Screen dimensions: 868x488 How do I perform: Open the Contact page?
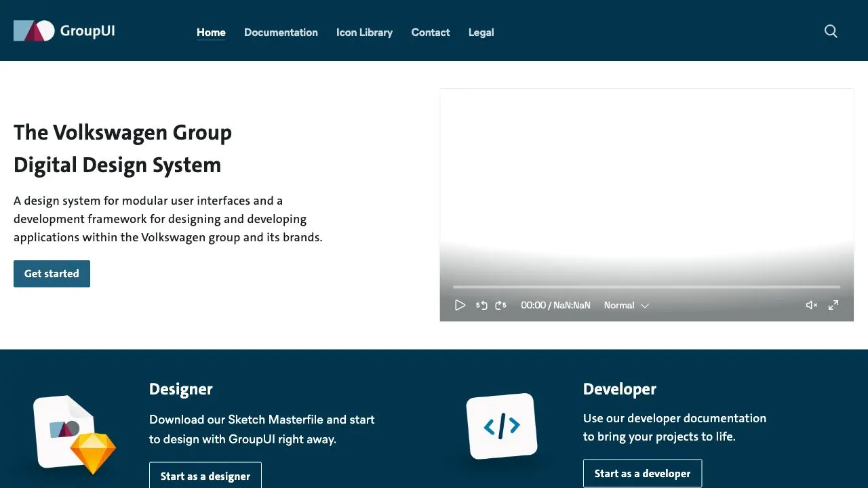click(x=430, y=33)
